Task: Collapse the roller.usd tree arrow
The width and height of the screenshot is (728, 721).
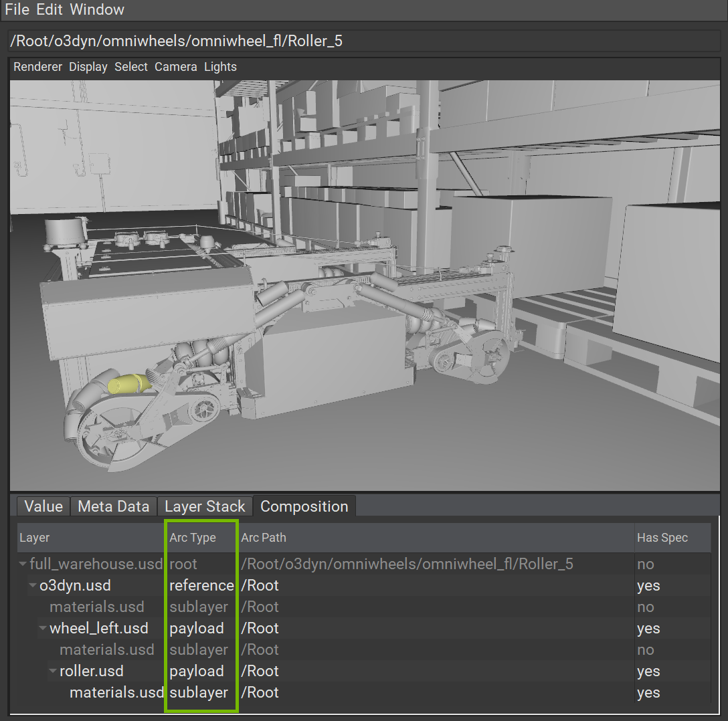Action: [54, 672]
